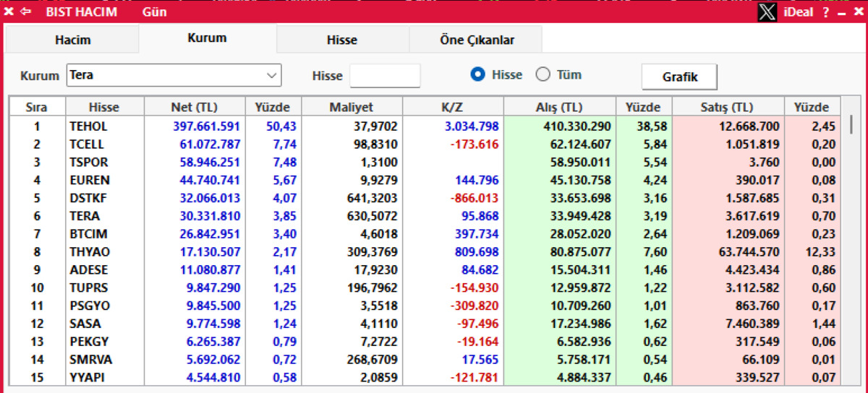This screenshot has height=393, width=868.
Task: Click the back arrow icon in title bar
Action: (x=26, y=12)
